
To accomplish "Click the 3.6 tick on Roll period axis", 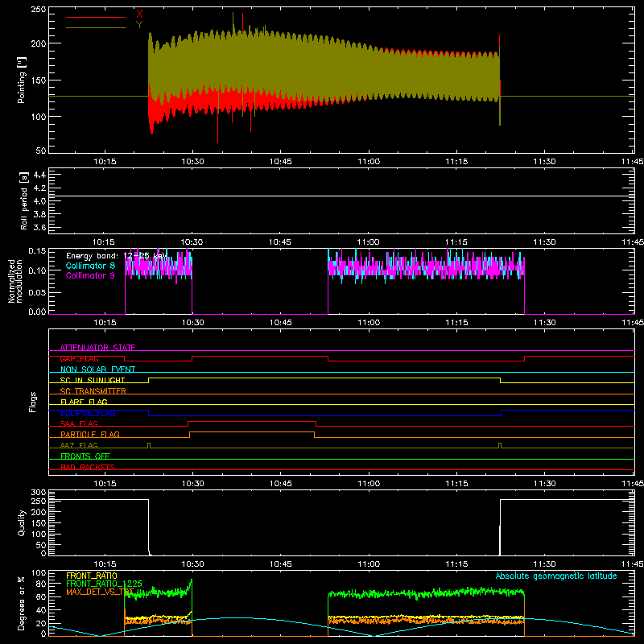I will coord(39,228).
